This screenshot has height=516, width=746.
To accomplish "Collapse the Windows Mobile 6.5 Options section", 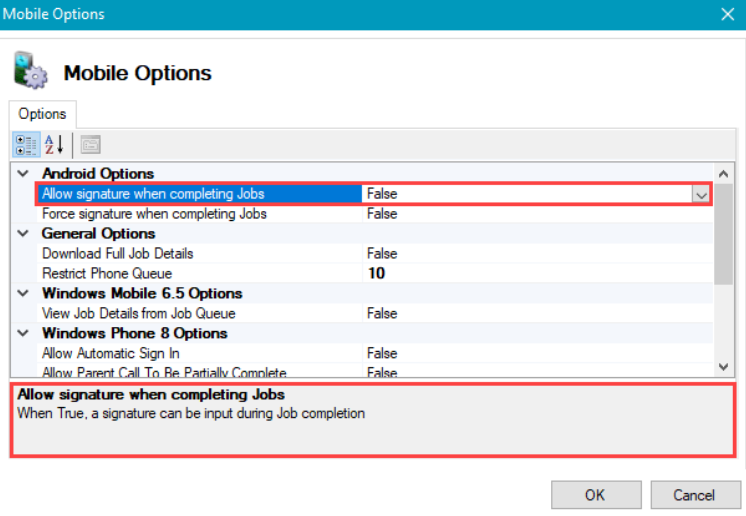I will (x=24, y=294).
